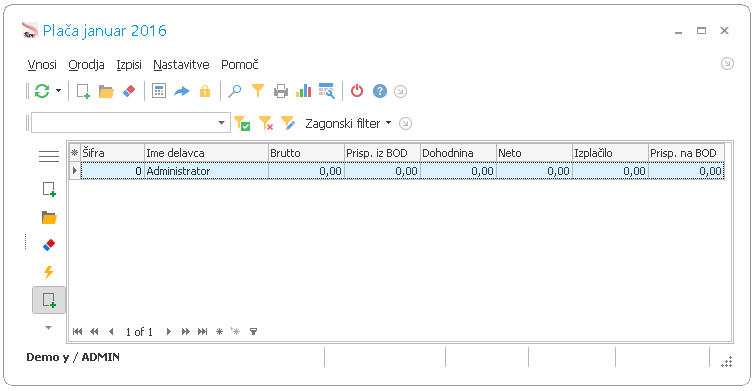Sort by the Ime delavca column header
The image size is (752, 391).
click(206, 153)
